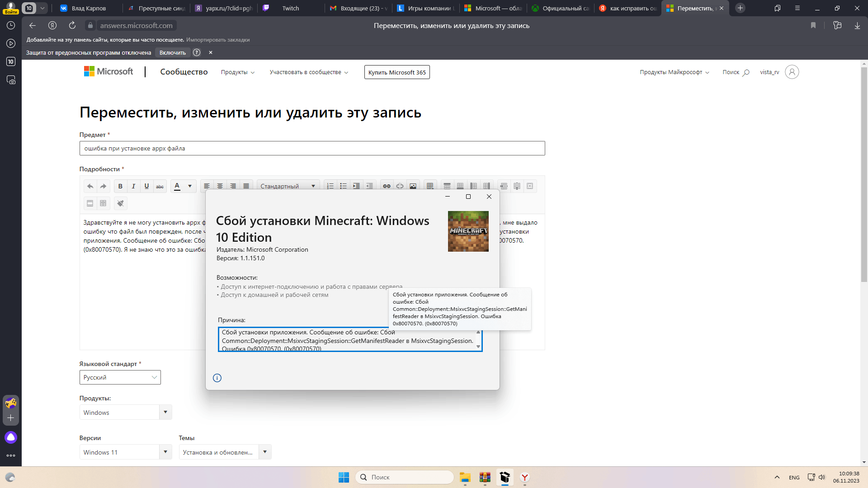Click the Underline formatting icon
Viewport: 868px width, 488px height.
[146, 186]
